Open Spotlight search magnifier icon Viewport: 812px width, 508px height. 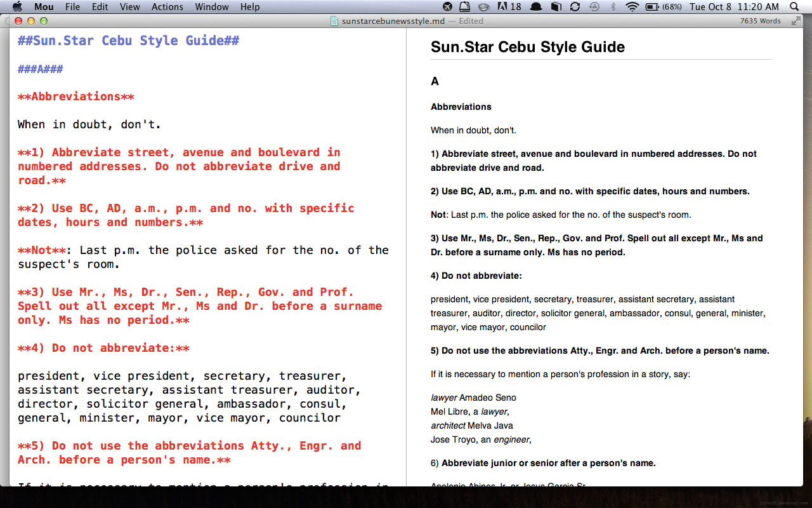[795, 7]
